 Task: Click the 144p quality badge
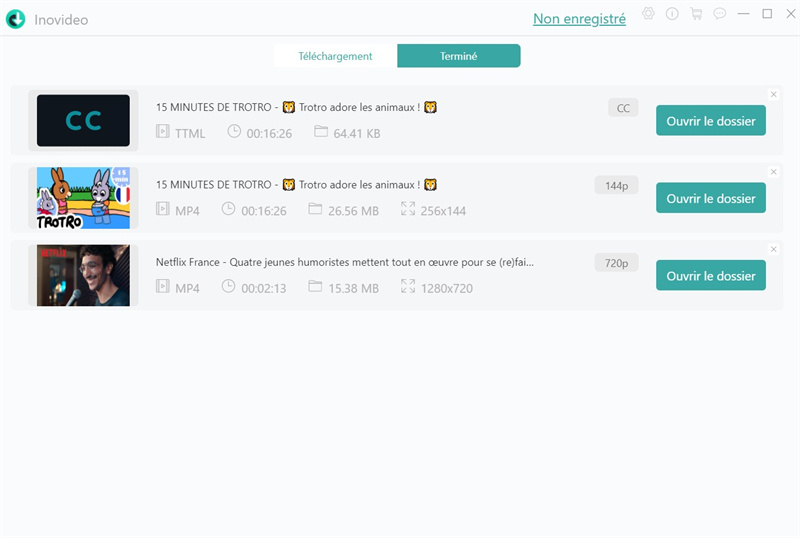click(616, 186)
